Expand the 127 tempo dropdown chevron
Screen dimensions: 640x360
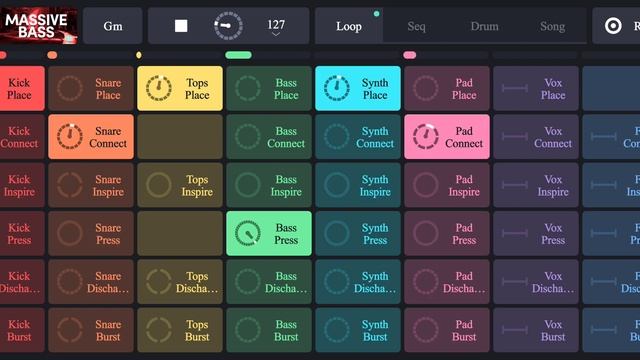tap(276, 35)
